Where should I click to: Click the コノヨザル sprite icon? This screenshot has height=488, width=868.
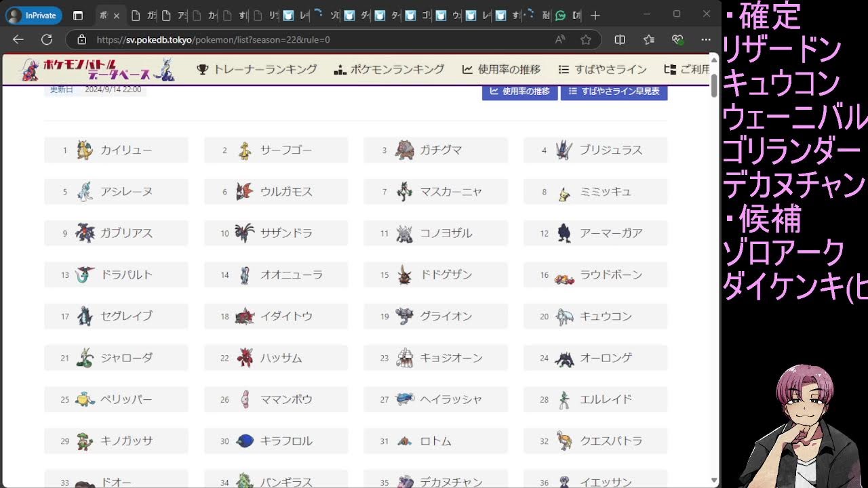point(405,232)
